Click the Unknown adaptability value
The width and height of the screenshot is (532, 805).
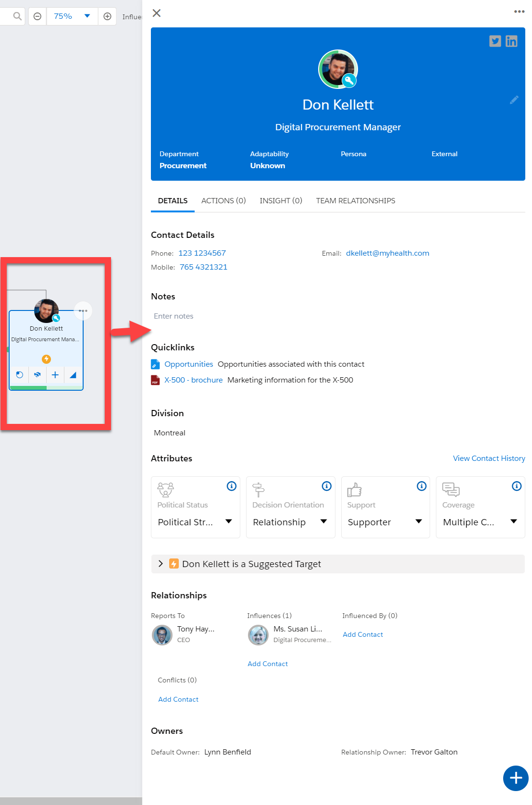[268, 166]
